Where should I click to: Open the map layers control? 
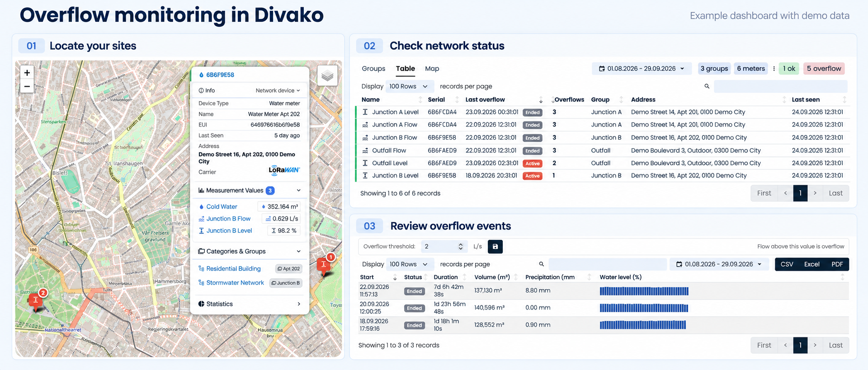pyautogui.click(x=327, y=75)
